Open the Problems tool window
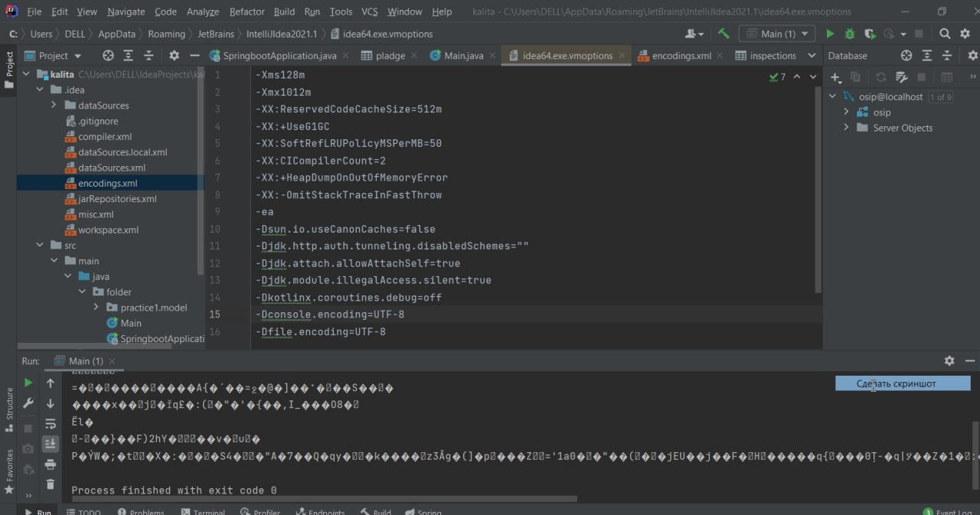The image size is (980, 515). point(140,511)
